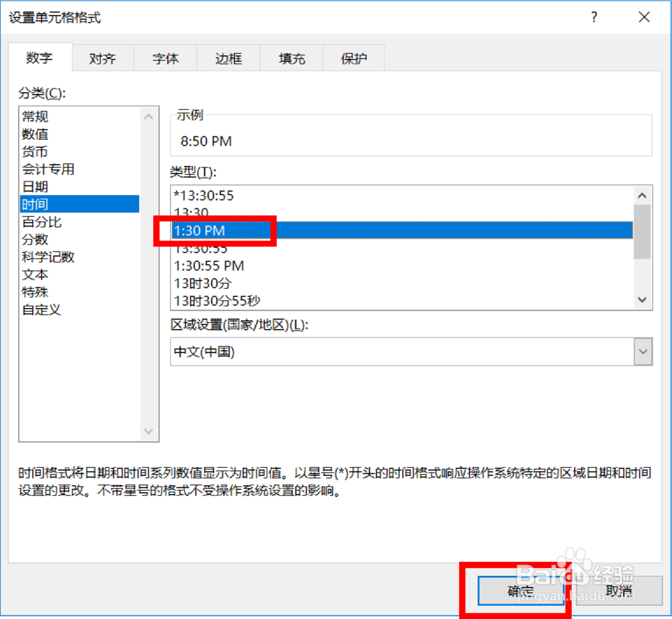Select the 数字 (Number) tab

point(40,58)
